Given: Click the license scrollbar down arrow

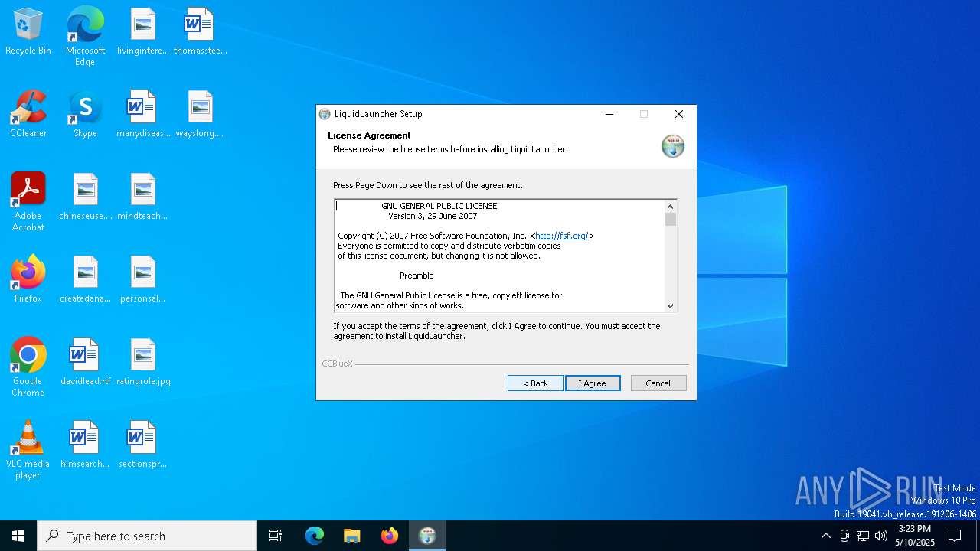Looking at the screenshot, I should (x=671, y=305).
